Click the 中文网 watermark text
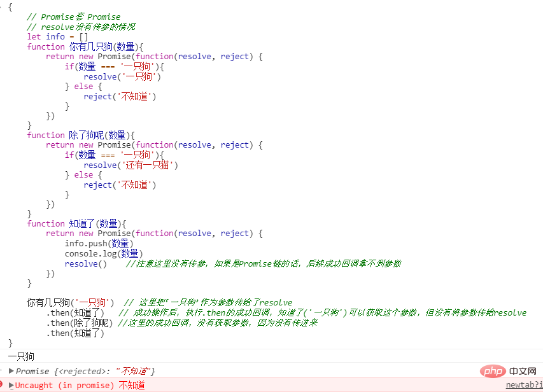Viewport: 543px width, 392px height. pos(523,371)
